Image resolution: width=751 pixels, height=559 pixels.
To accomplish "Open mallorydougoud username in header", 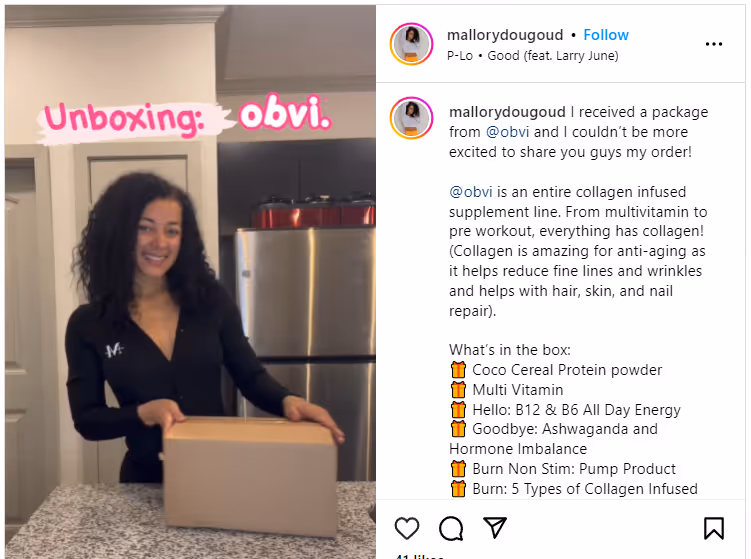I will point(505,35).
